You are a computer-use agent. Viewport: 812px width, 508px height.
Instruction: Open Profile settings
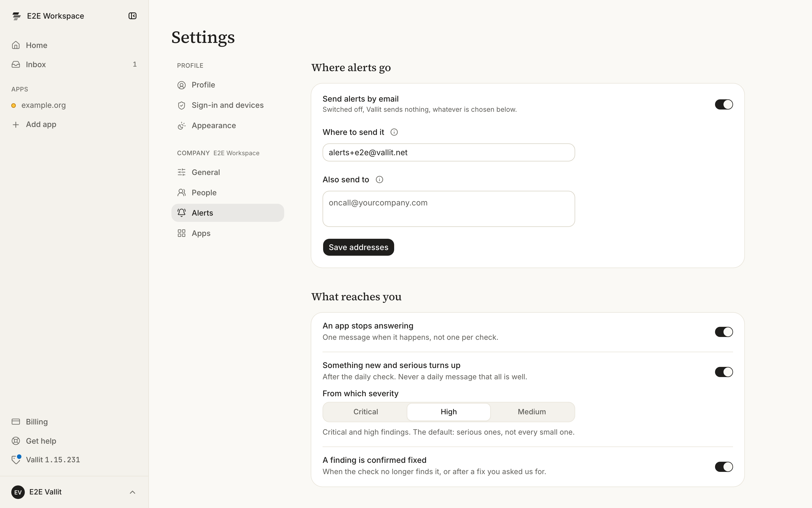pos(228,85)
